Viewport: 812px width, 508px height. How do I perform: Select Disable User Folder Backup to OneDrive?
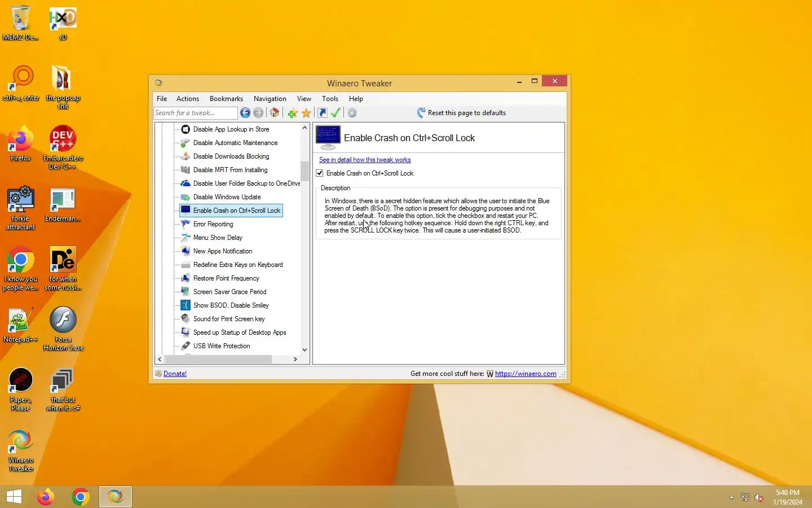coord(246,183)
